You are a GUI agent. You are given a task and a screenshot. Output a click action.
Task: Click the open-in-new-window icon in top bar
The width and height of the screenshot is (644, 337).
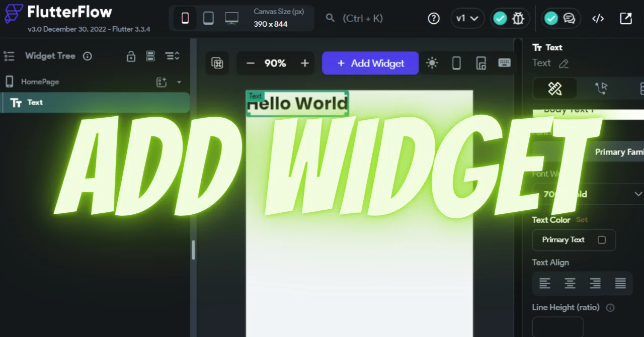point(625,18)
